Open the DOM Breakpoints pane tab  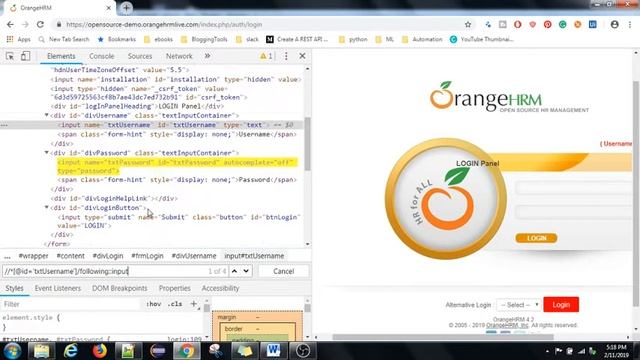[x=120, y=288]
